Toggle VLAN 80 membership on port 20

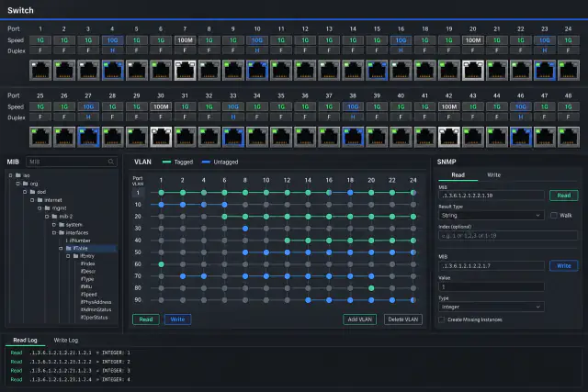[371, 288]
